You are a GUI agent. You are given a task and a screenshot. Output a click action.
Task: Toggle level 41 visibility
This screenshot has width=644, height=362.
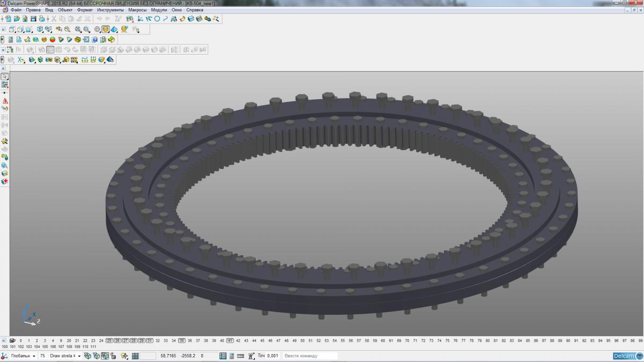pos(230,341)
